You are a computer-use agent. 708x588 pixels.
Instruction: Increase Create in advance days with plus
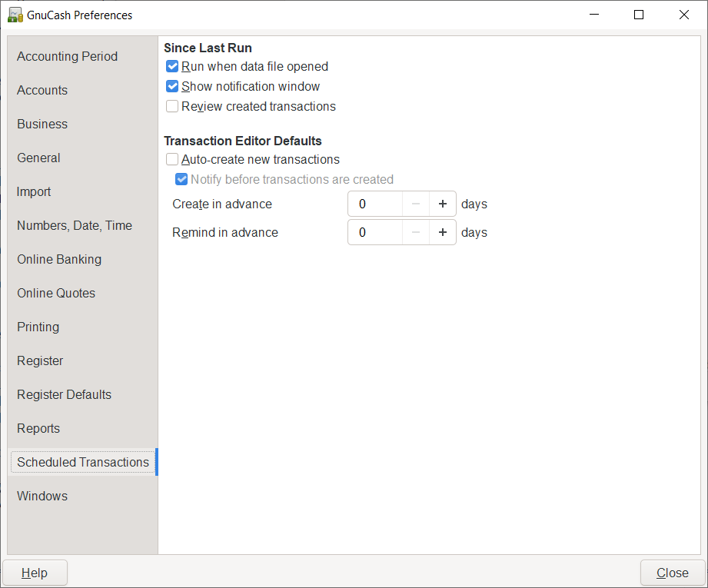pyautogui.click(x=442, y=204)
